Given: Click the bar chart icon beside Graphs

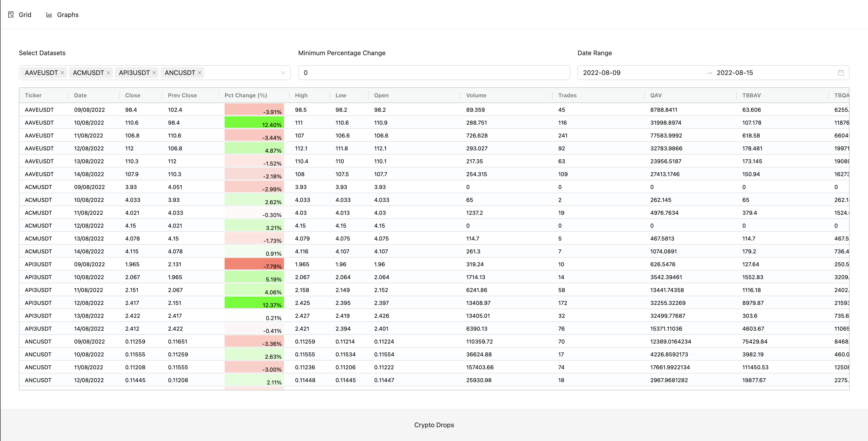Looking at the screenshot, I should tap(49, 14).
